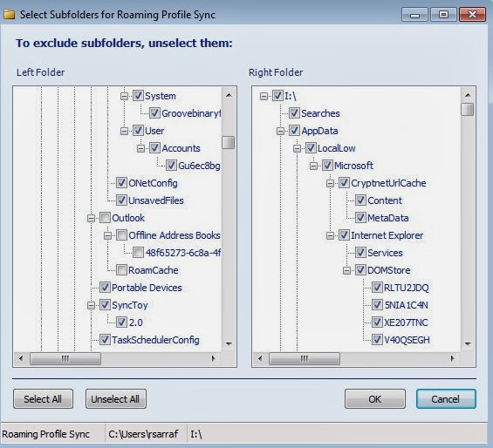Click the left tree's scroll-down arrow

click(x=229, y=344)
